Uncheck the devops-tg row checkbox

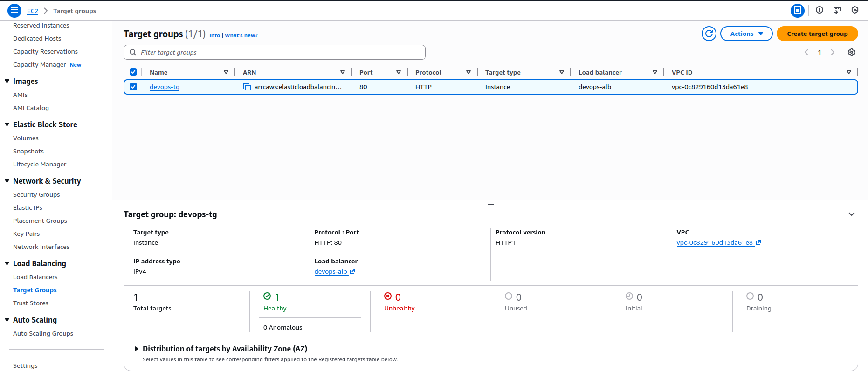133,87
